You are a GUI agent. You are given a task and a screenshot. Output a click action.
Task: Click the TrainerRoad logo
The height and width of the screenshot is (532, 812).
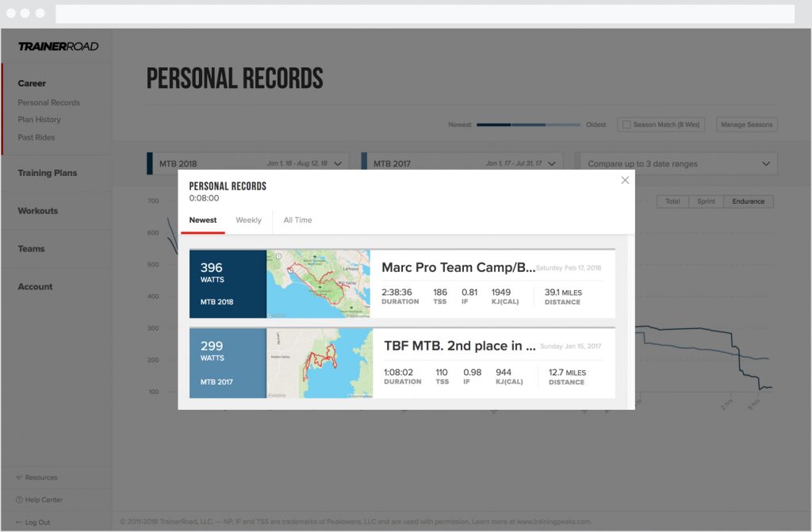pos(59,45)
